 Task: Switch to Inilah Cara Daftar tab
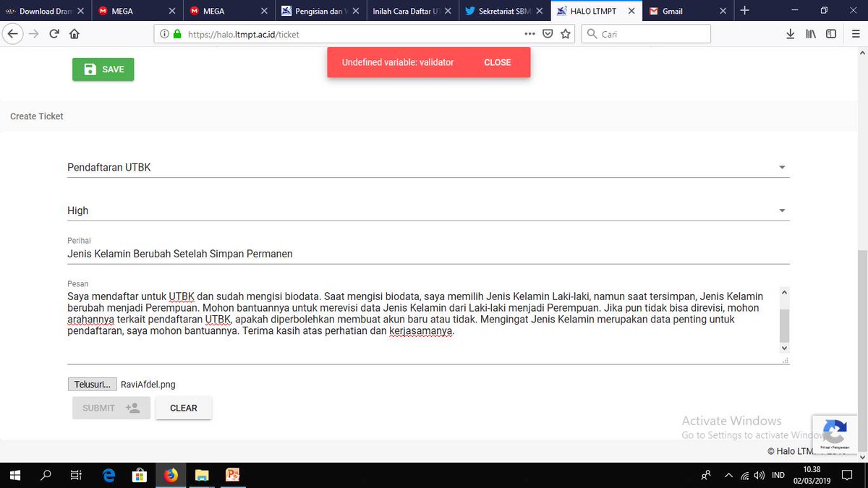(x=412, y=11)
